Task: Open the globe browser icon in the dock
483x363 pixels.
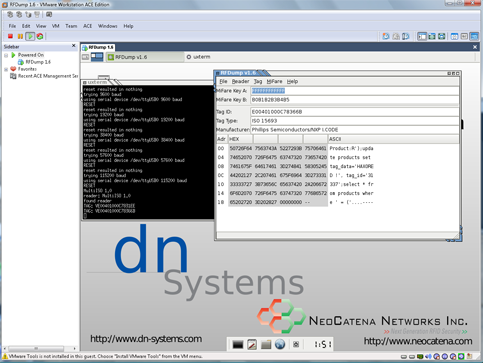Action: (x=280, y=344)
